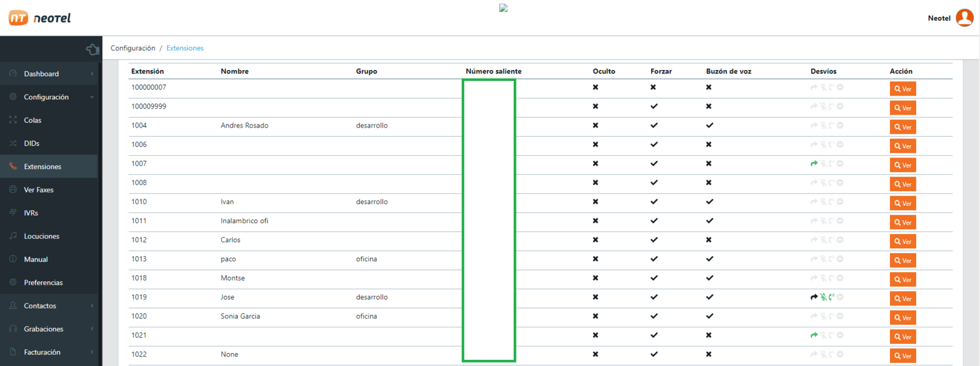Click the Colas expand-arrows icon
980x366 pixels.
click(x=13, y=120)
